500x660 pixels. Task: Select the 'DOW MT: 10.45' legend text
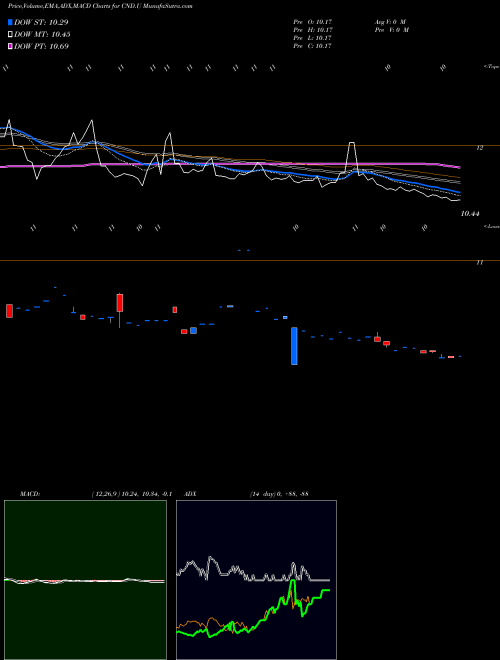(42, 35)
